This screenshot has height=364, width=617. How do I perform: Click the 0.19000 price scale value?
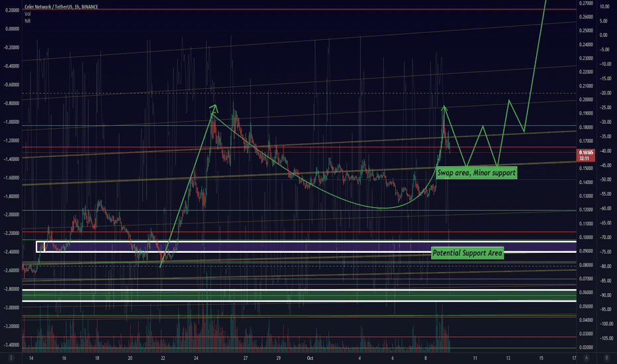pos(586,113)
